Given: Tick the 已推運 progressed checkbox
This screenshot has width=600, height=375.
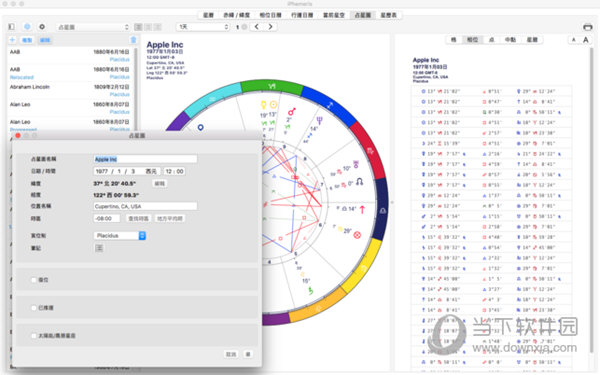Looking at the screenshot, I should [34, 308].
